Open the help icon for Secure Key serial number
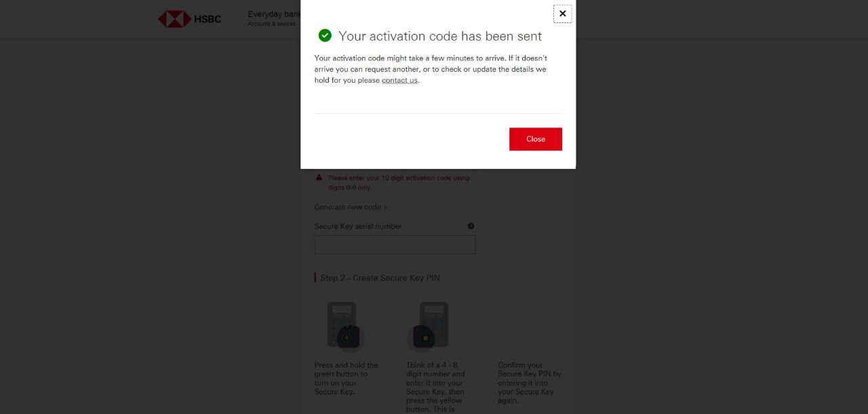This screenshot has height=414, width=868. 471,226
